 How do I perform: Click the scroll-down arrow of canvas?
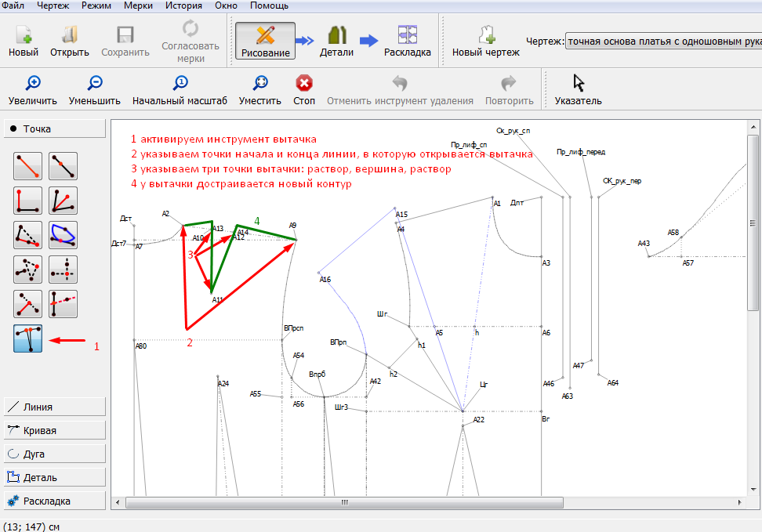click(753, 490)
